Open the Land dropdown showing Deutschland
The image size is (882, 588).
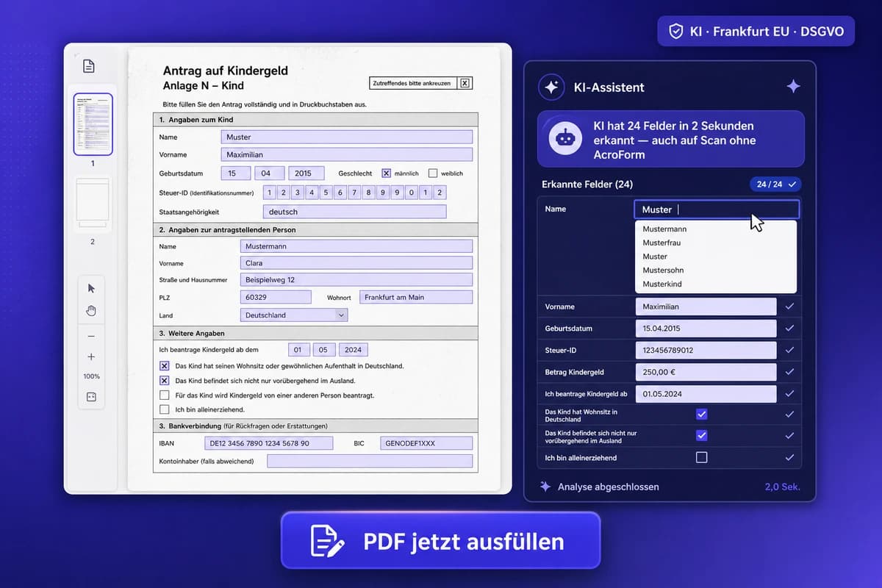(294, 315)
